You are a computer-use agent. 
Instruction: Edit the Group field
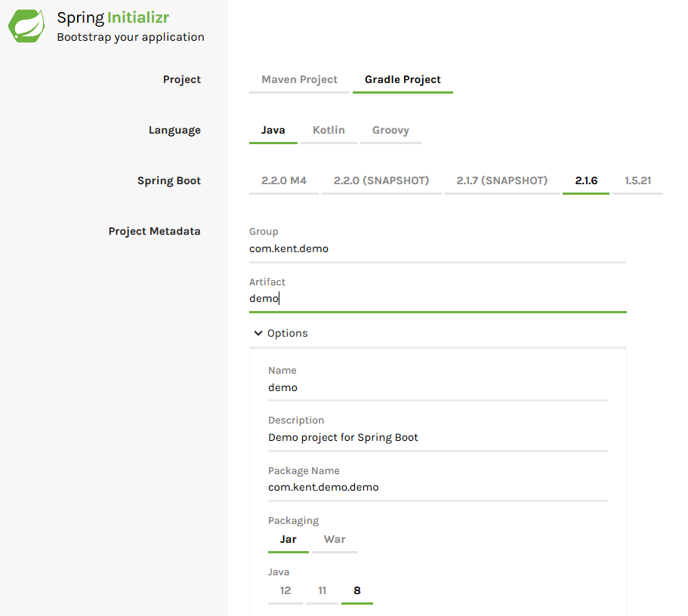click(x=438, y=248)
